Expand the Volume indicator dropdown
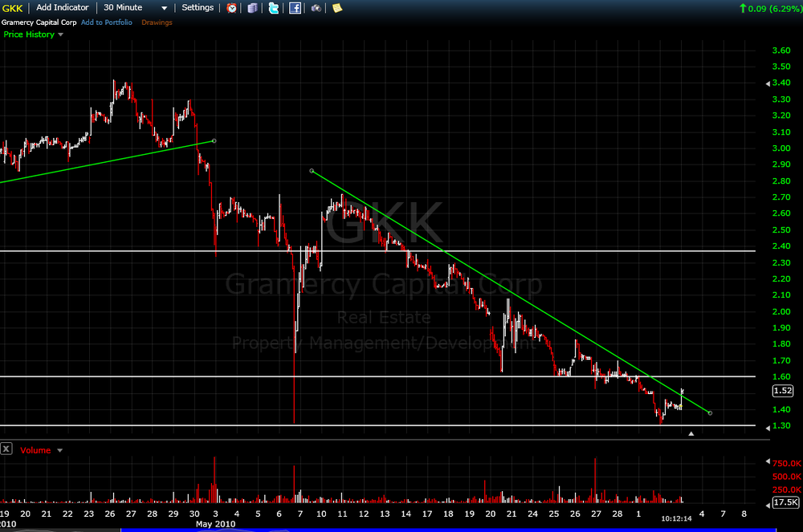This screenshot has height=532, width=803. click(x=60, y=451)
